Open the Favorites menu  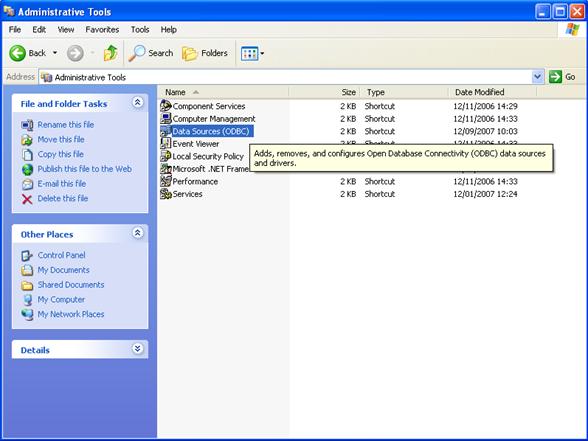tap(102, 30)
